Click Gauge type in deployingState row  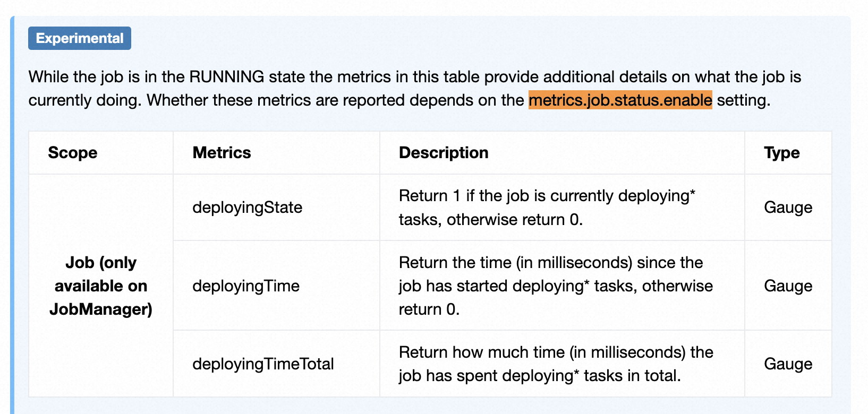pos(788,208)
